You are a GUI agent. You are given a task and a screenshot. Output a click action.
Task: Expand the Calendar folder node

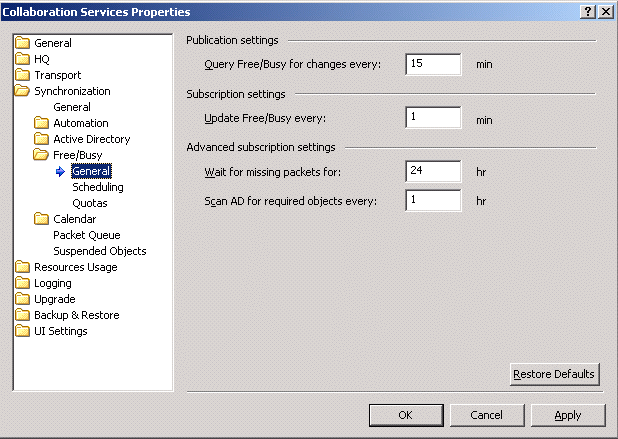[42, 219]
